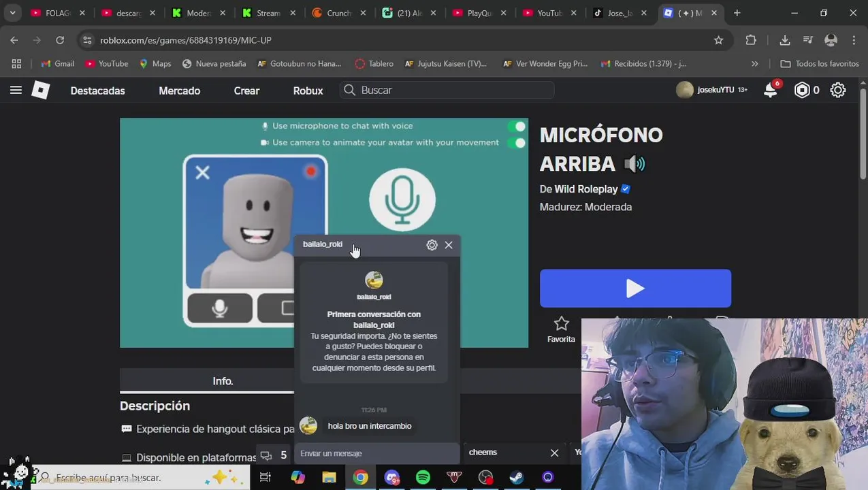Open Copilot from the taskbar

pos(298,478)
